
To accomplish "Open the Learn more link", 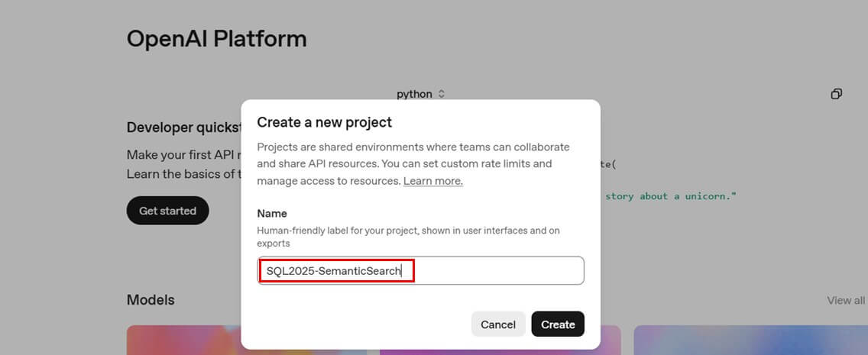I will click(432, 181).
